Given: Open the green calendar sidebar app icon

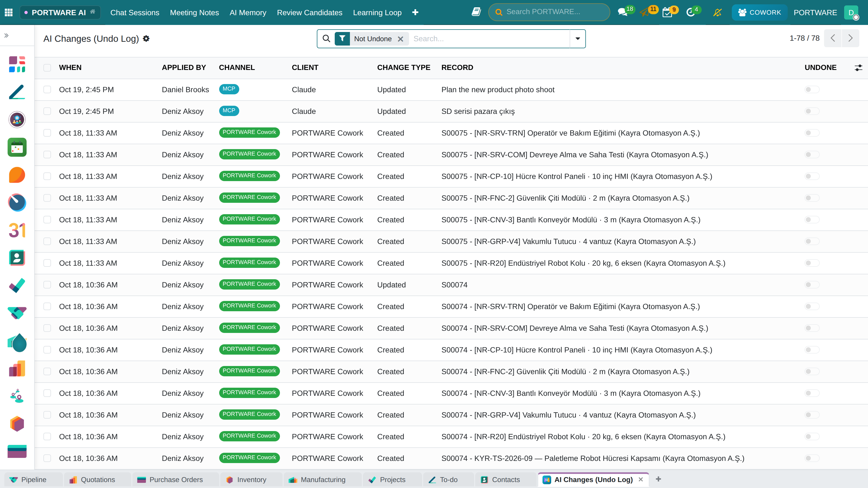Looking at the screenshot, I should point(17,147).
